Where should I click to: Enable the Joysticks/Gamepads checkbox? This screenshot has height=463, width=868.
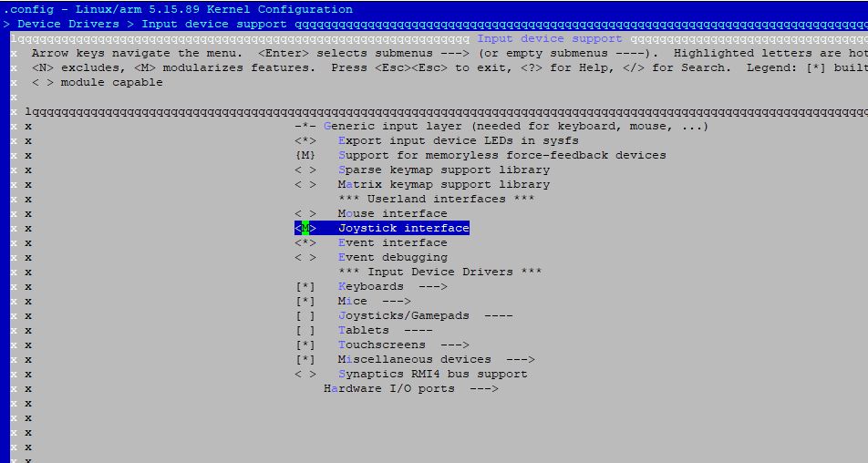(305, 315)
